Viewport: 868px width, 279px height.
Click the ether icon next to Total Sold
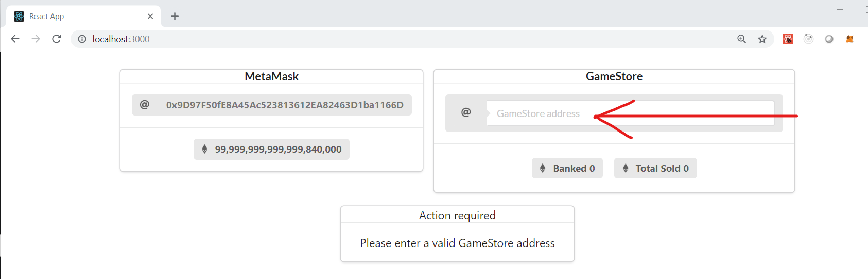click(626, 168)
